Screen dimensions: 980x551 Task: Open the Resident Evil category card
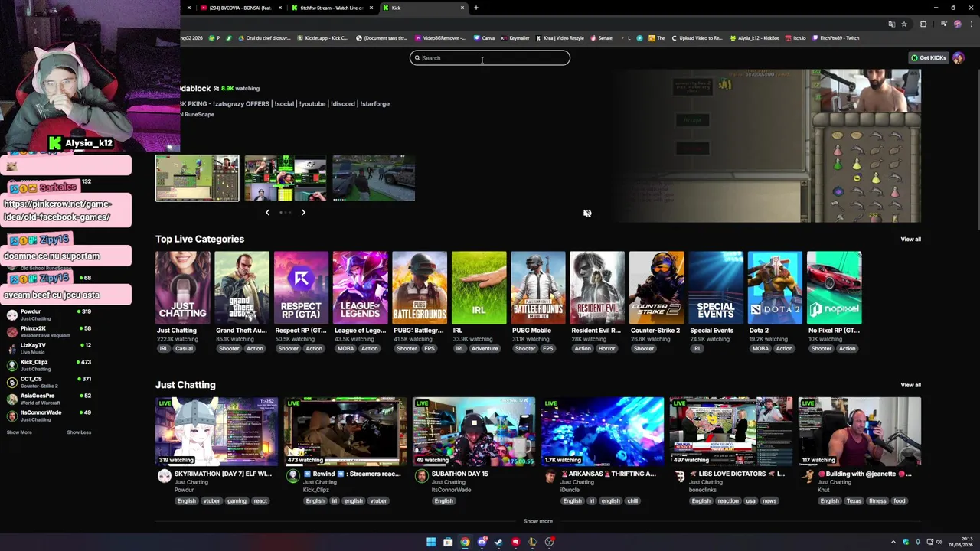pos(597,288)
